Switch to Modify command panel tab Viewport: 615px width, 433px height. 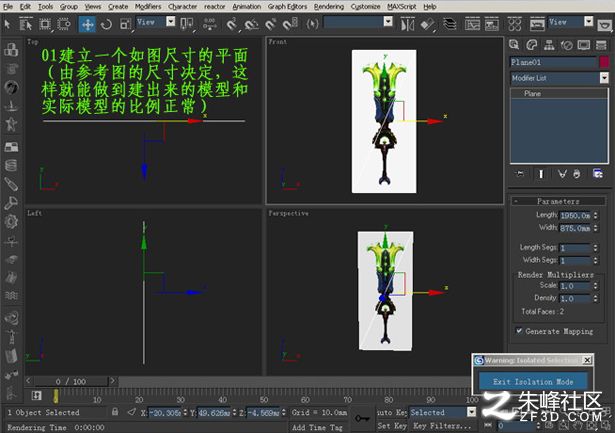pos(531,45)
